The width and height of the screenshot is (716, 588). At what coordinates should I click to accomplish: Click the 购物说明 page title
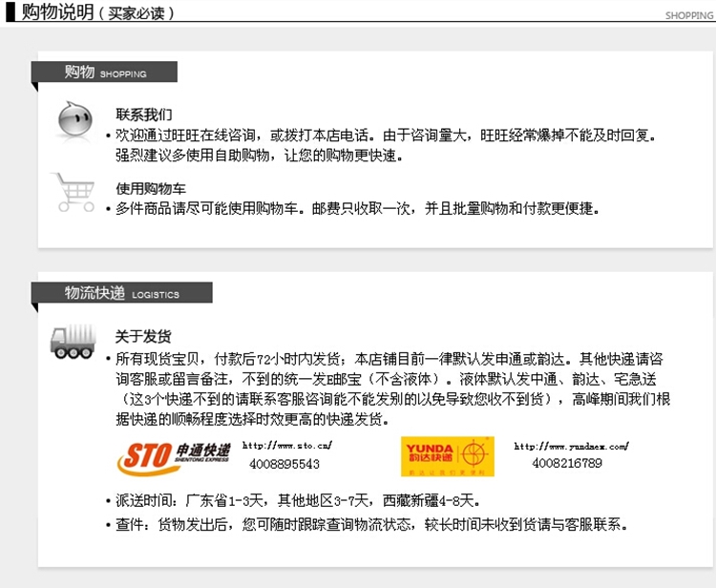(57, 11)
